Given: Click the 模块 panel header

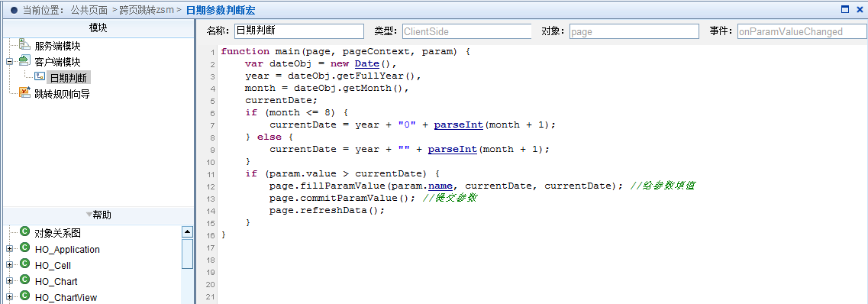Looking at the screenshot, I should point(98,27).
